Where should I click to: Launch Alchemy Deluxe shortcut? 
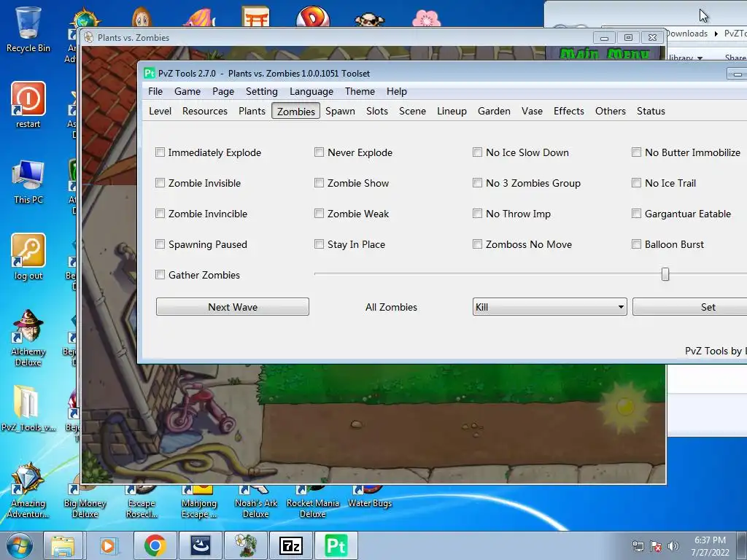[x=28, y=338]
